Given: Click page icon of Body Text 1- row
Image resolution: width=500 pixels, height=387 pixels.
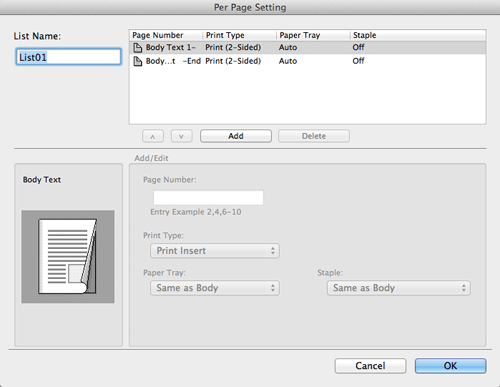Looking at the screenshot, I should [x=137, y=48].
